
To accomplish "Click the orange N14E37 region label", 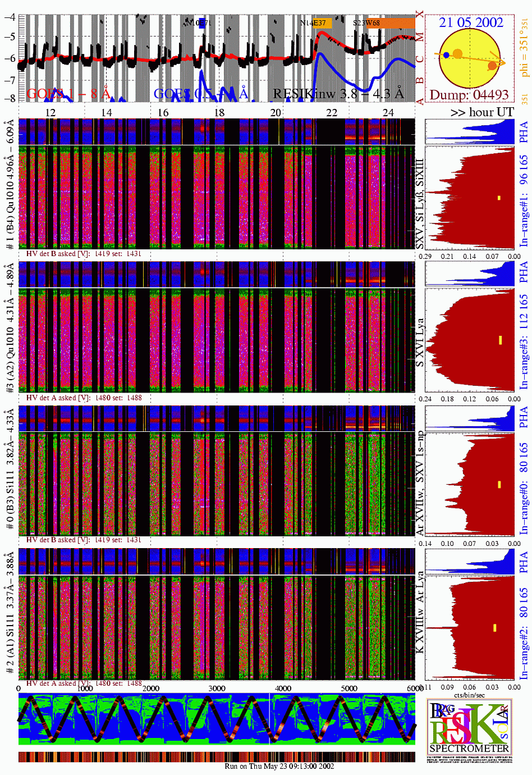I will 315,23.
